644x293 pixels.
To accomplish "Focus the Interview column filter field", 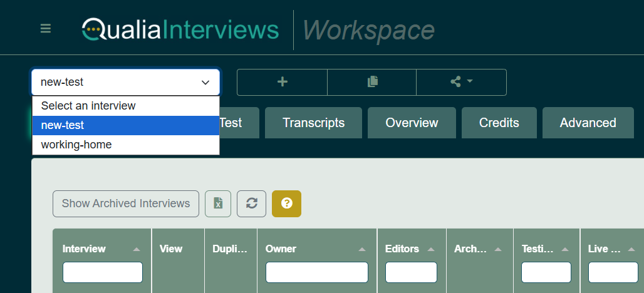I will pyautogui.click(x=103, y=272).
